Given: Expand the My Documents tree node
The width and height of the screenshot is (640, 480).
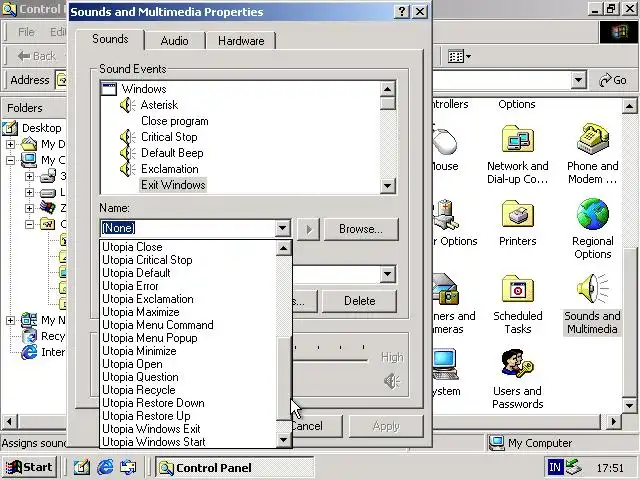Looking at the screenshot, I should coord(11,144).
